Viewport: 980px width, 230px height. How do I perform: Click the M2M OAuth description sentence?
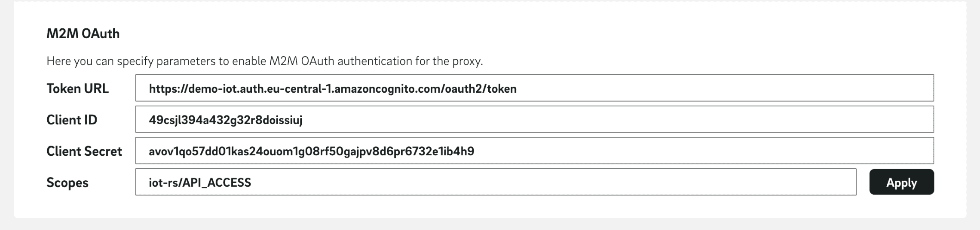tap(264, 61)
